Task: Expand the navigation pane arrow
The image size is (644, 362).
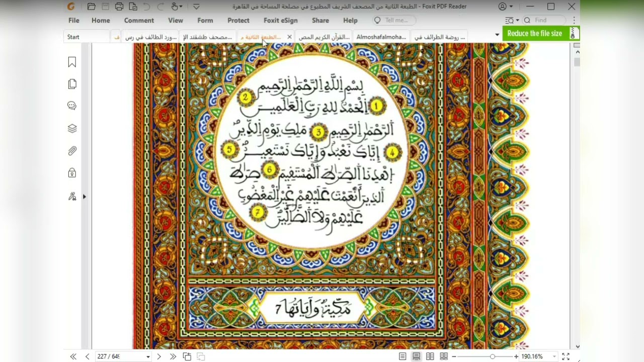Action: coord(84,197)
